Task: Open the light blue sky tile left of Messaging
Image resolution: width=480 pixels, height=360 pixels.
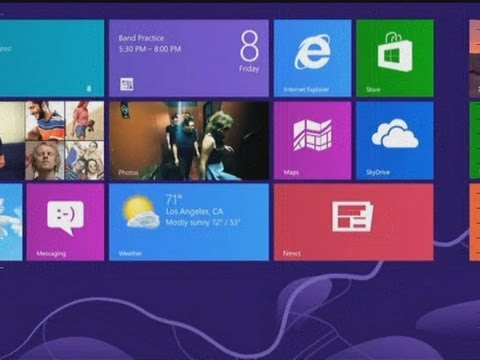Action: coord(11,222)
